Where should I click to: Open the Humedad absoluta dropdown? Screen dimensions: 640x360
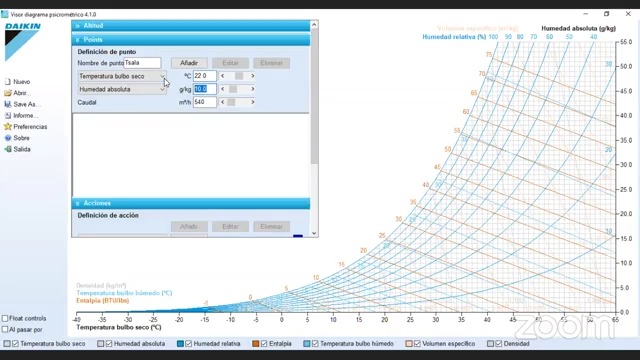[122, 89]
